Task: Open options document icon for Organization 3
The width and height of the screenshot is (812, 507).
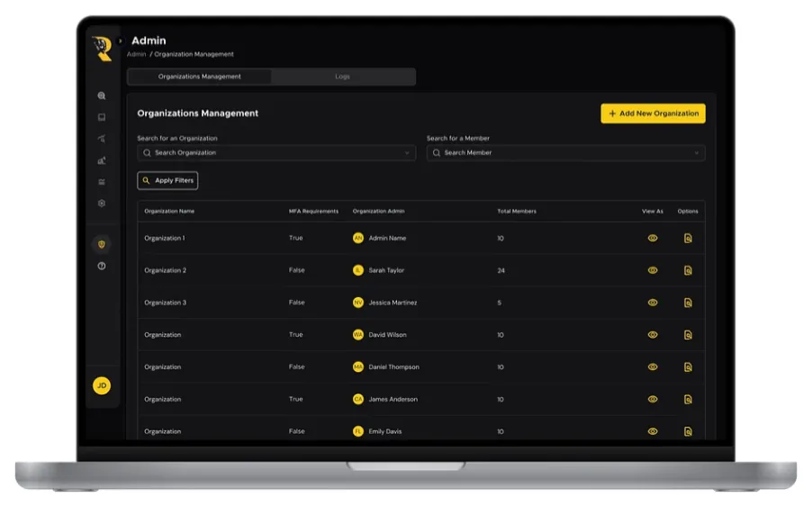Action: coord(688,303)
